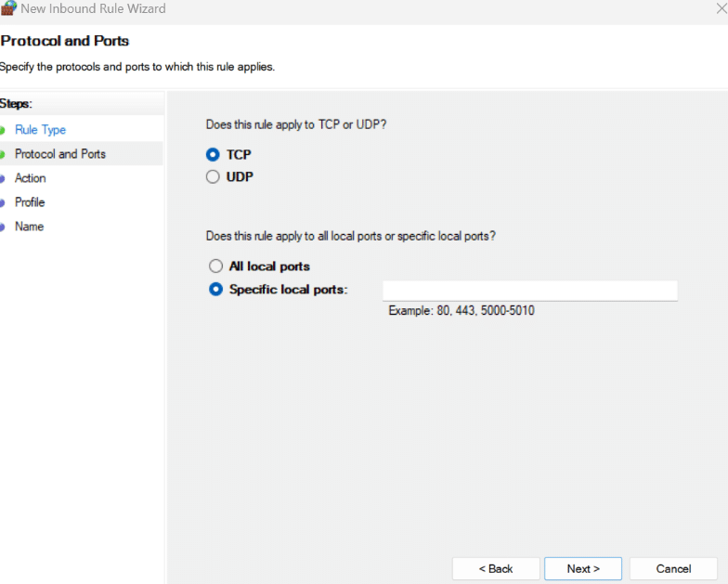Viewport: 728px width, 584px height.
Task: Focus the specific local ports text field
Action: (x=529, y=291)
